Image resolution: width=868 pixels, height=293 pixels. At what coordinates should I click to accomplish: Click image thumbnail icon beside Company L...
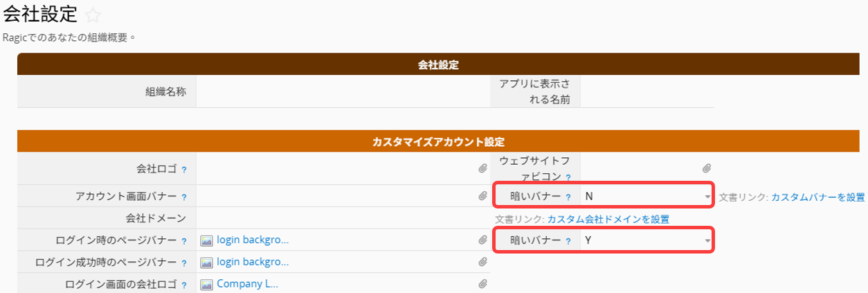click(207, 284)
